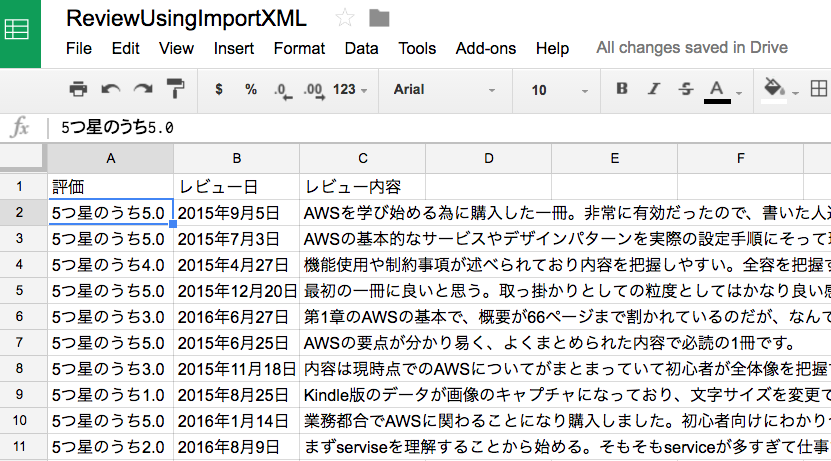
Task: Click date cell 2015年6月25日
Action: (x=236, y=342)
